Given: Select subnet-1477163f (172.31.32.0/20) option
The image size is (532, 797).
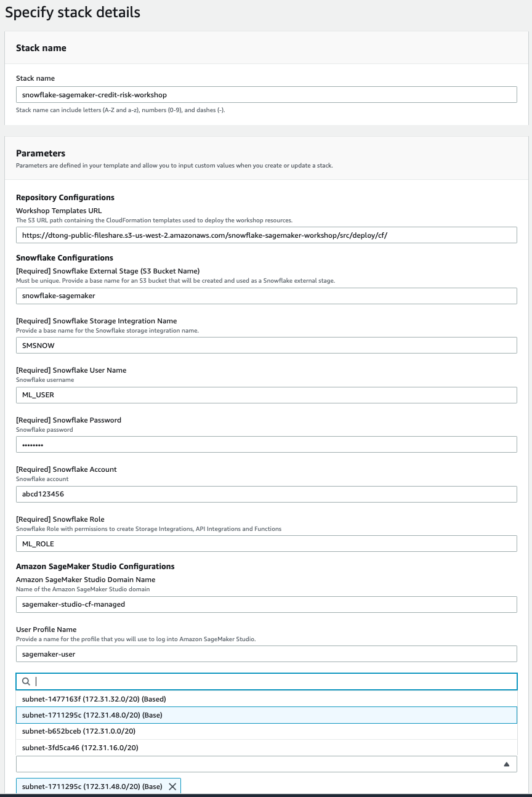Looking at the screenshot, I should tap(94, 699).
